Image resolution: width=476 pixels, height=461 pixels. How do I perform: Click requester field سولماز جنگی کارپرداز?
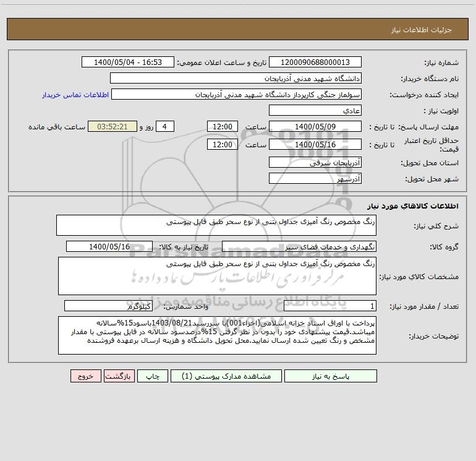point(237,94)
